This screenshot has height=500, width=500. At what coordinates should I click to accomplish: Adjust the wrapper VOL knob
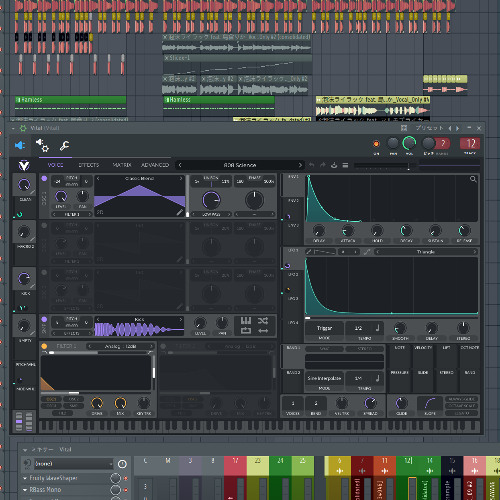click(x=409, y=143)
